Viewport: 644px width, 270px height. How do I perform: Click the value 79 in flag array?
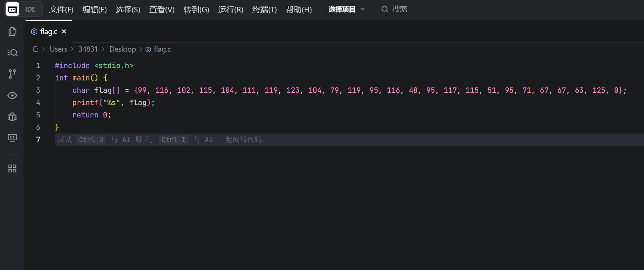335,90
